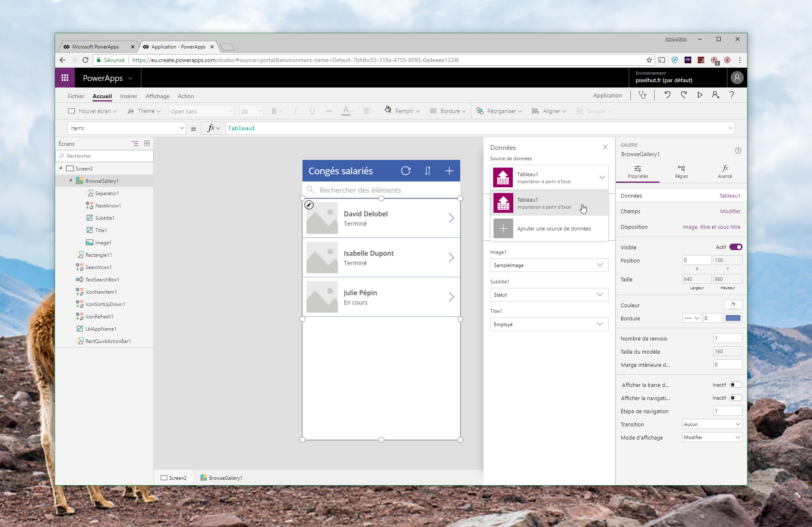Select Tableau1 in the data source list

pyautogui.click(x=549, y=203)
